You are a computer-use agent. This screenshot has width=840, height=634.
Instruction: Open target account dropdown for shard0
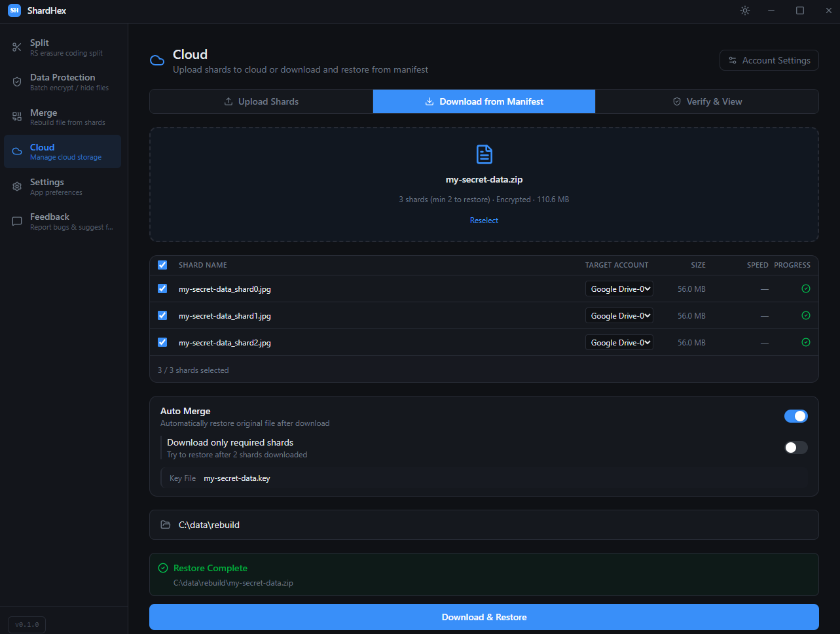tap(619, 289)
